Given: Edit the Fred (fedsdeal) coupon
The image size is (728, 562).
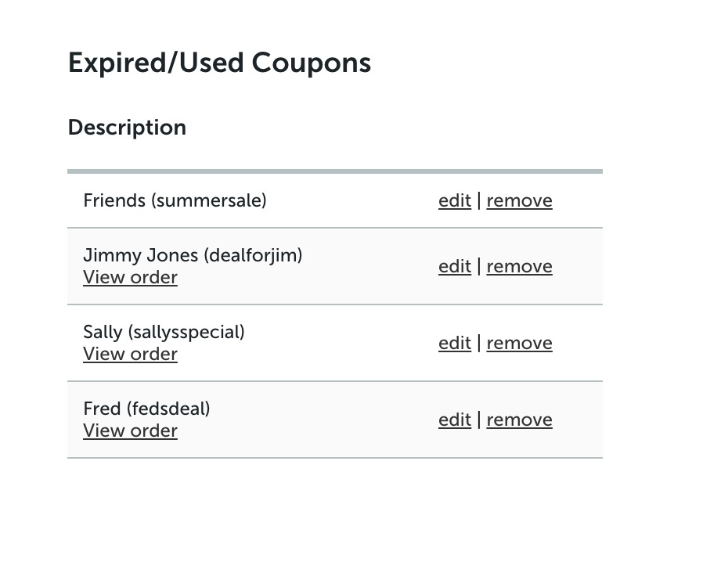Looking at the screenshot, I should (455, 420).
